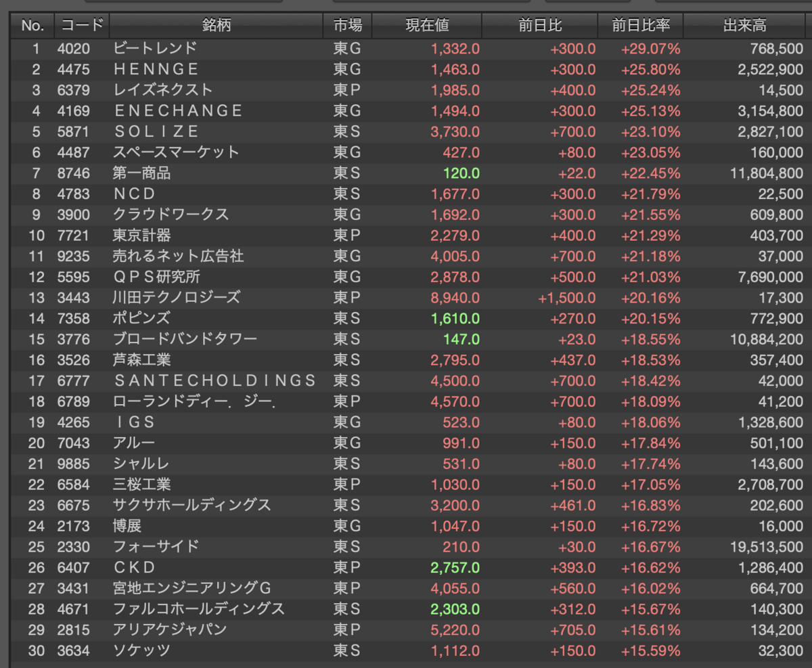Sort by the 前日比 column header
The image size is (812, 668).
(x=540, y=26)
